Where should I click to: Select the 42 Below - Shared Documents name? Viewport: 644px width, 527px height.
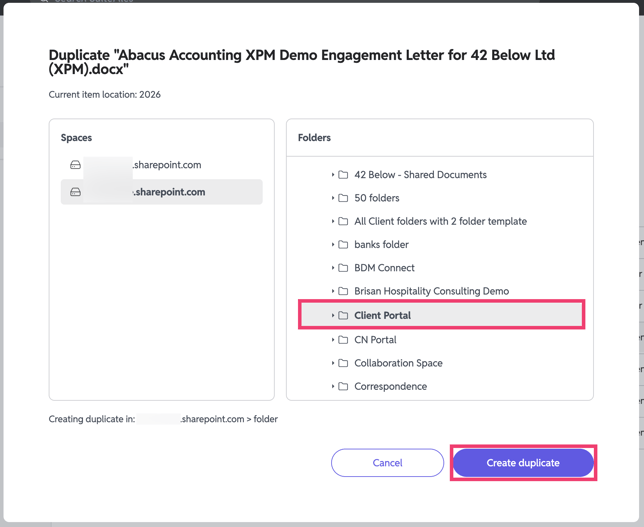point(420,175)
